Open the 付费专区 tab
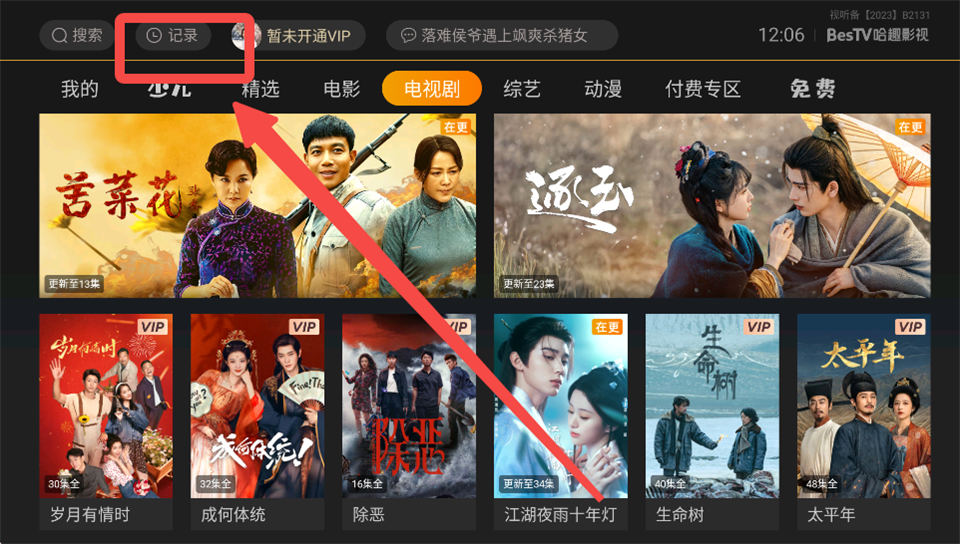The height and width of the screenshot is (544, 960). tap(703, 89)
